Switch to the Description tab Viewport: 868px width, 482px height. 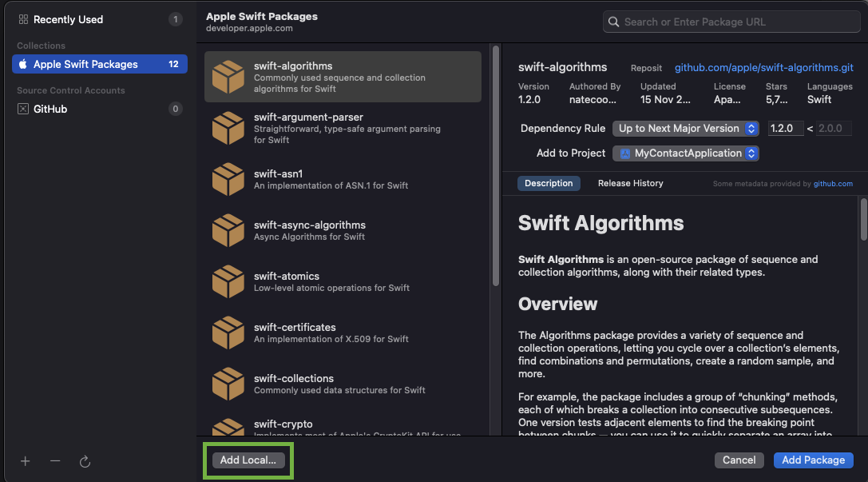tap(549, 183)
